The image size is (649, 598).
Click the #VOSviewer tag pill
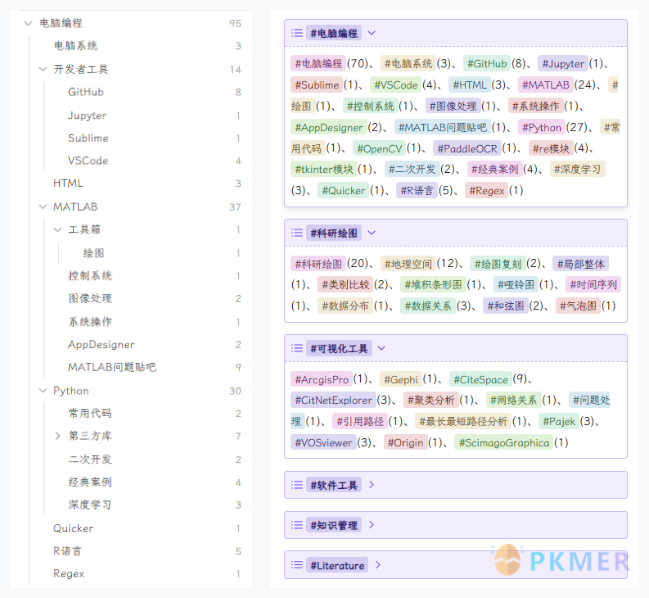tap(323, 442)
